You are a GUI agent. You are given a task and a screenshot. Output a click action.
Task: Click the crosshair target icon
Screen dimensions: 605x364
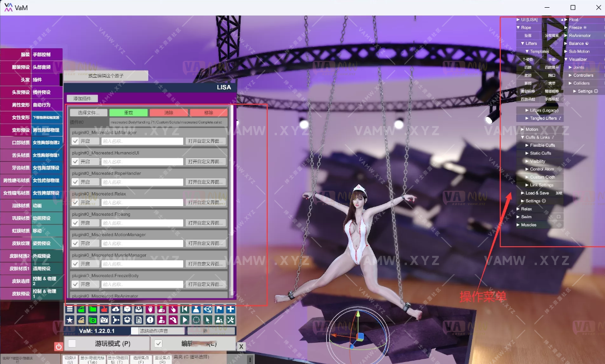196,320
